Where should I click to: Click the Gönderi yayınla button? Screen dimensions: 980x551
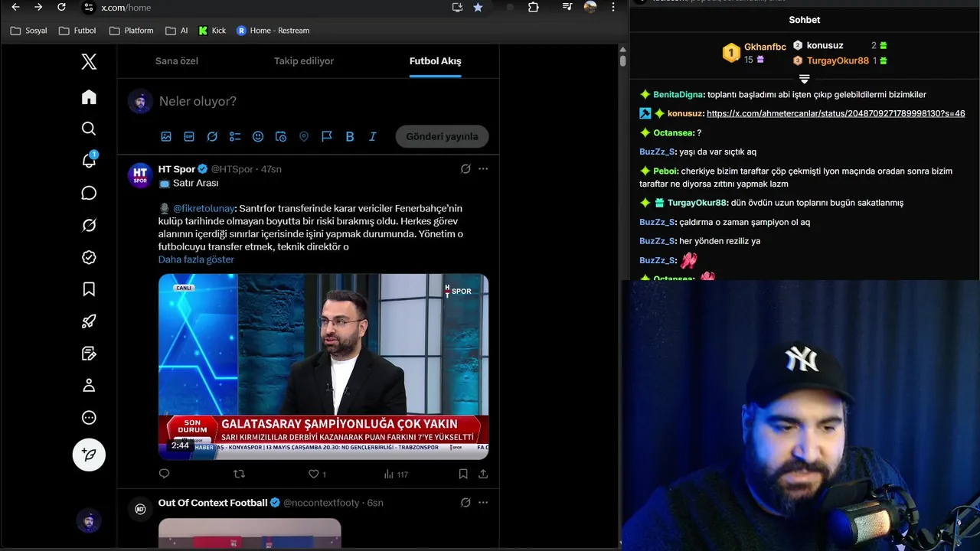(442, 136)
